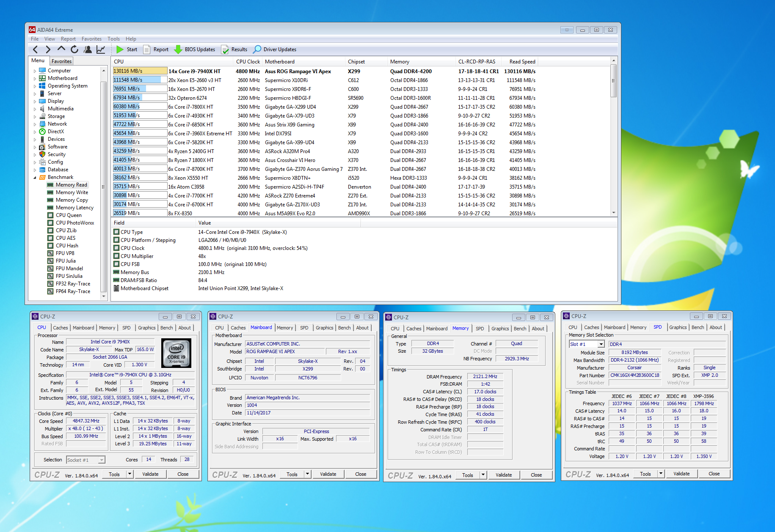Switch to Graphics tab in CPU-Z Memory window
This screenshot has width=775, height=532.
(x=500, y=329)
